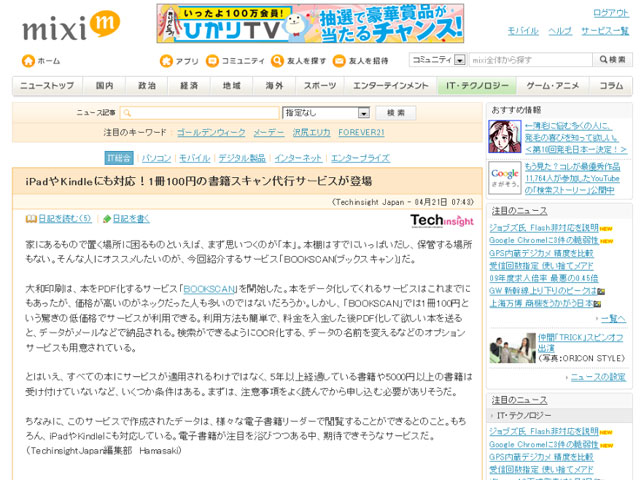The height and width of the screenshot is (480, 640).
Task: Open the Google thumbnail in recommendations
Action: 505,178
